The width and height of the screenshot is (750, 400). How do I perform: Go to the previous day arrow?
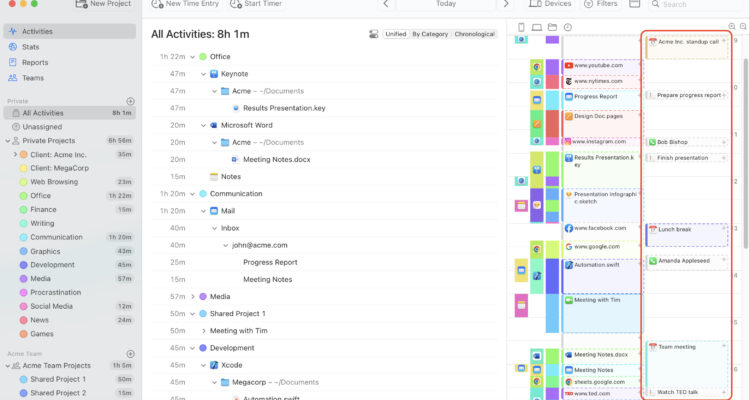[x=386, y=4]
